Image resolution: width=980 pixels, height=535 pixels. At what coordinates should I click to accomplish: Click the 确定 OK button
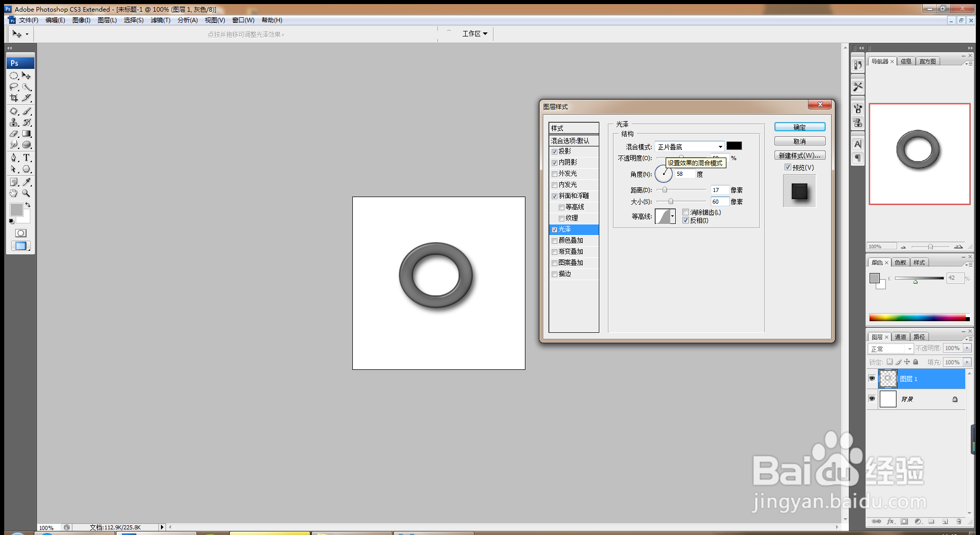coord(800,127)
